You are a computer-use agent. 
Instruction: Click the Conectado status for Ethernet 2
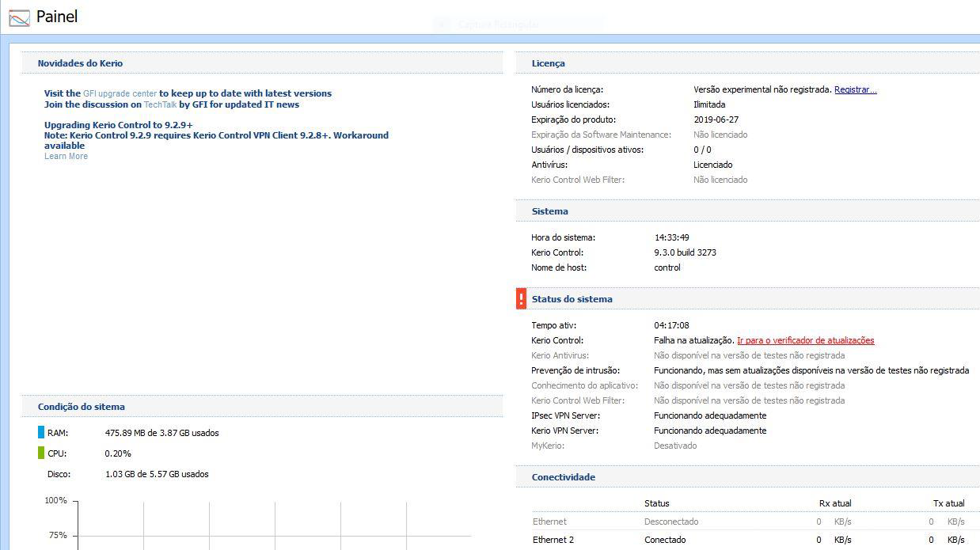tap(665, 540)
